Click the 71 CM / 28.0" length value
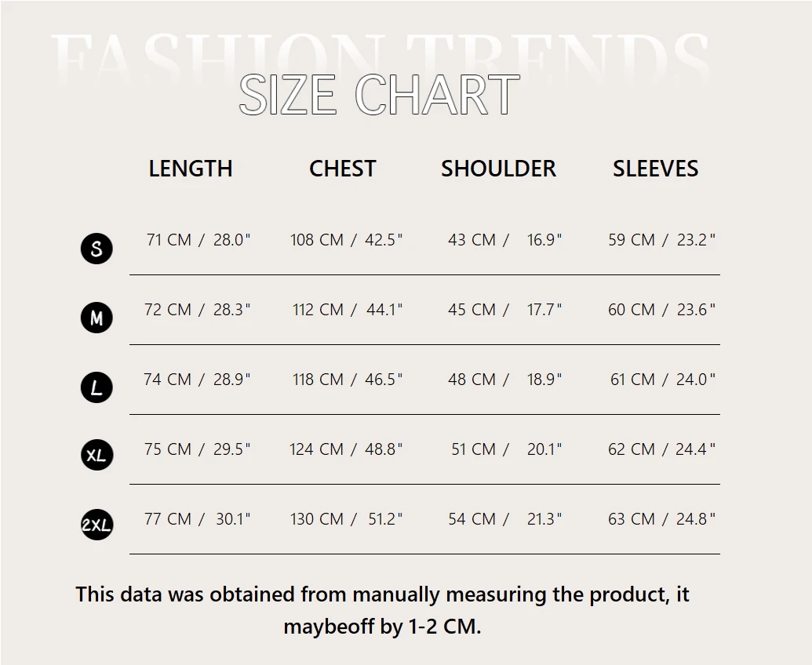Viewport: 812px width, 665px height. point(198,240)
